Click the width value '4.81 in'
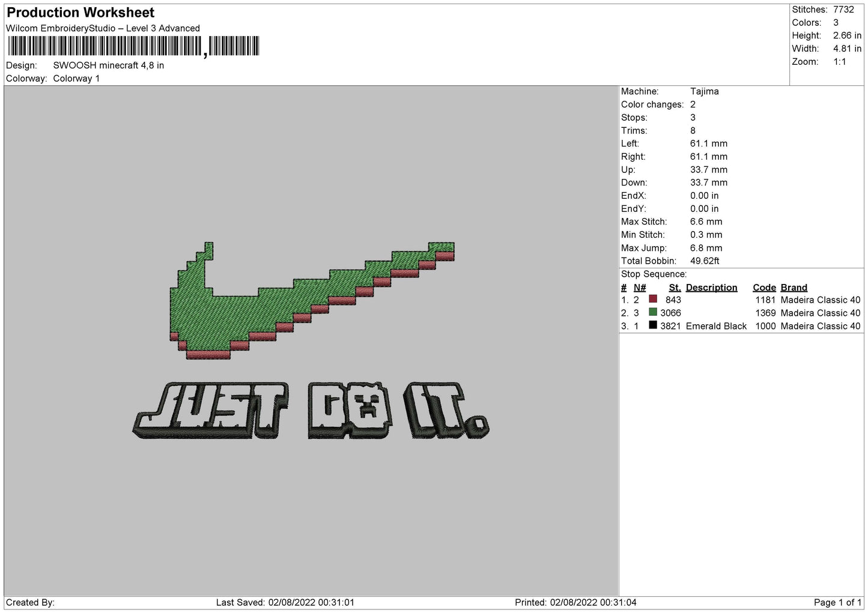This screenshot has width=868, height=613. (847, 49)
